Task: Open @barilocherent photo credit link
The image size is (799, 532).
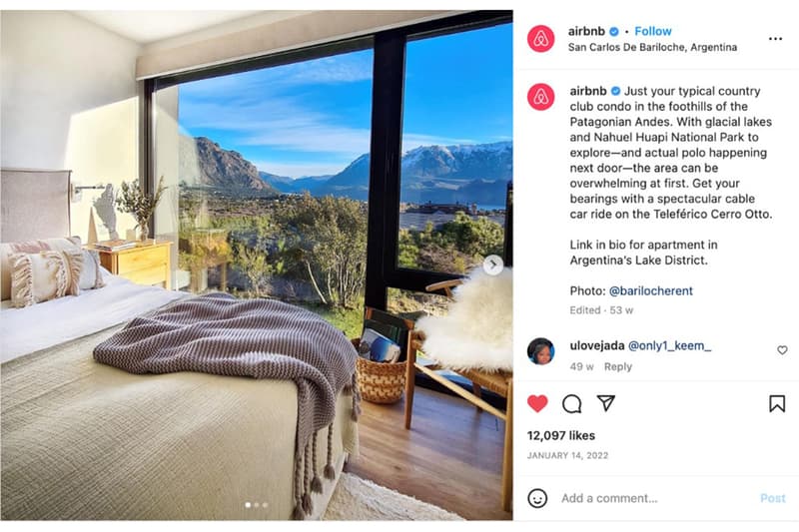Action: [x=651, y=290]
